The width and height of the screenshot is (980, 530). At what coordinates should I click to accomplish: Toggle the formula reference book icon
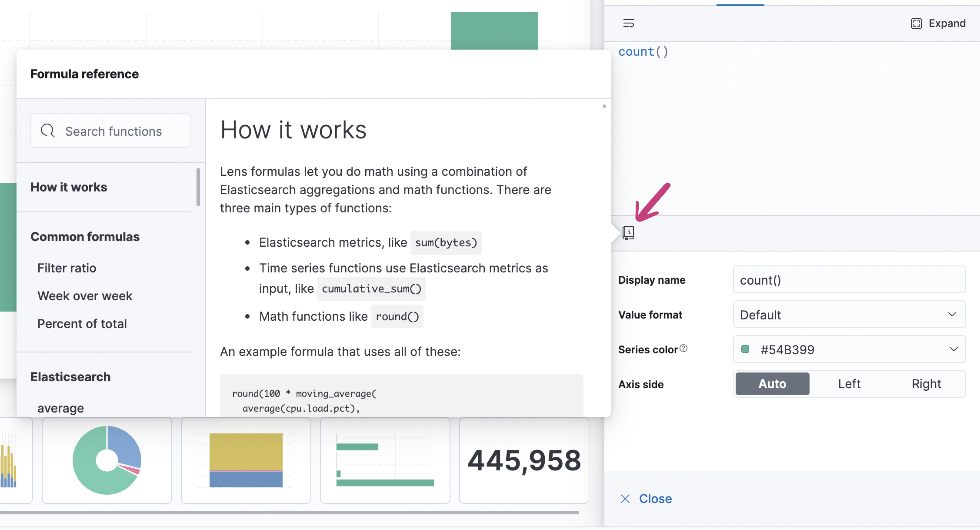628,233
